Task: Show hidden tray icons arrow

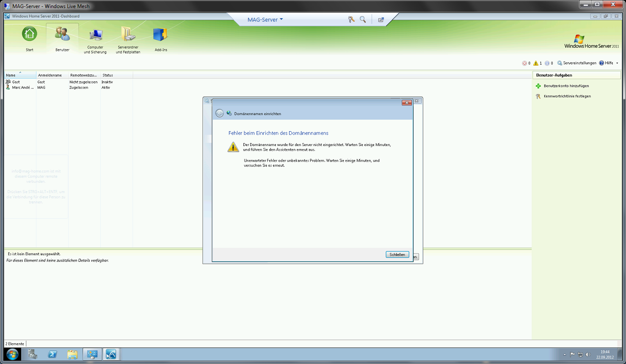Action: (x=565, y=355)
